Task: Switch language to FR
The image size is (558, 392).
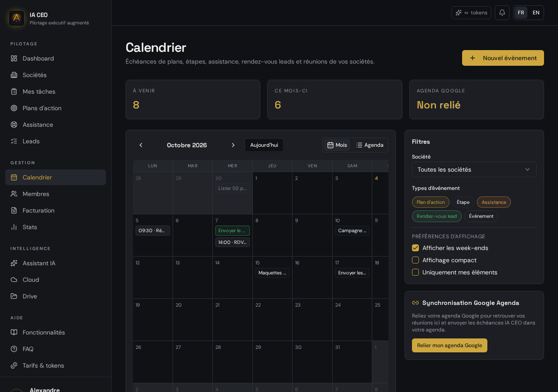Action: coord(521,13)
